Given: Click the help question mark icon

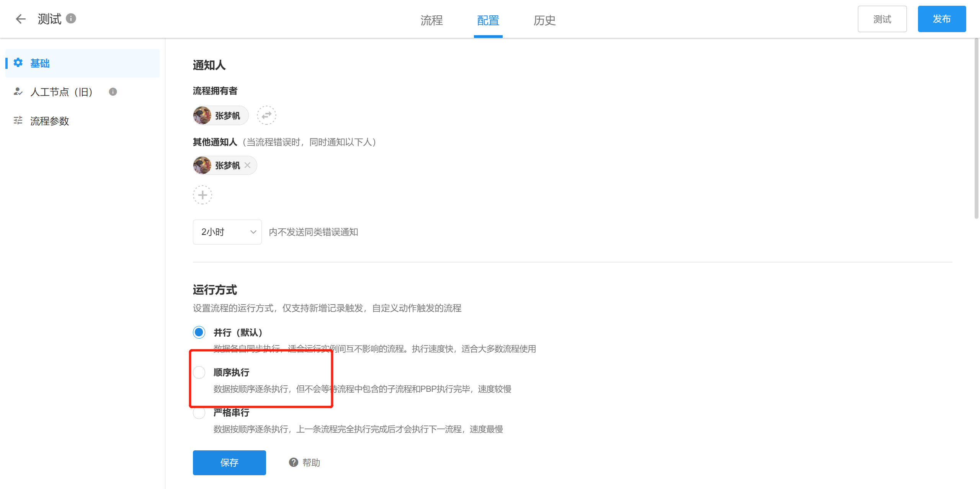Looking at the screenshot, I should pos(294,463).
